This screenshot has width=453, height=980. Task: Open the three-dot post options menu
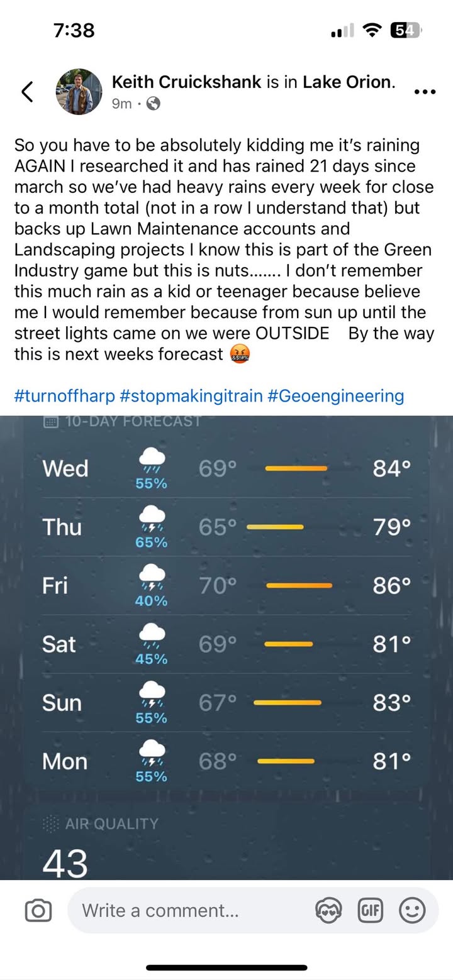[x=425, y=92]
